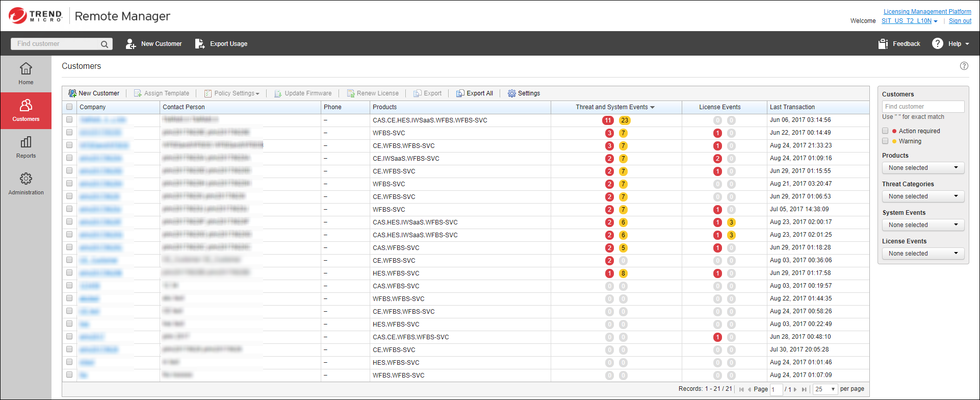
Task: Open the Reports sidebar icon
Action: [26, 142]
